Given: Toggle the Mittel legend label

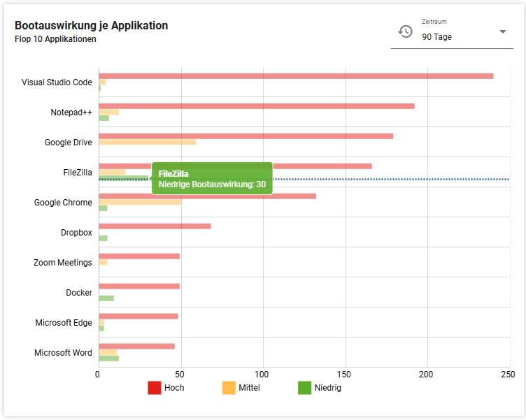Looking at the screenshot, I should click(249, 387).
